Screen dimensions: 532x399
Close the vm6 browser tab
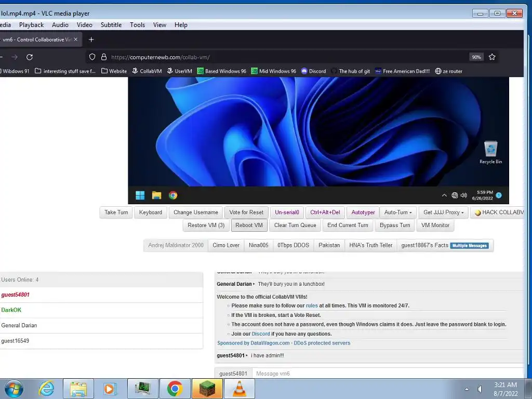click(x=76, y=39)
